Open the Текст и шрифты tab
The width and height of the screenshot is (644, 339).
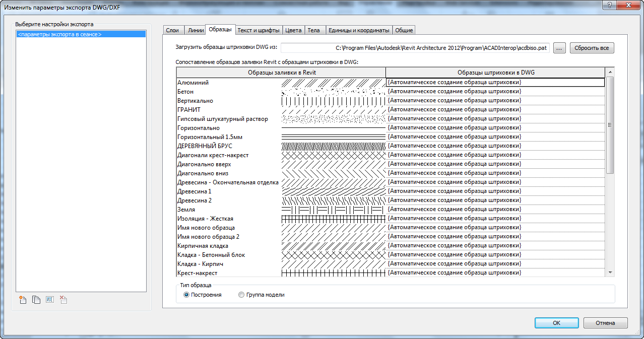pos(258,30)
